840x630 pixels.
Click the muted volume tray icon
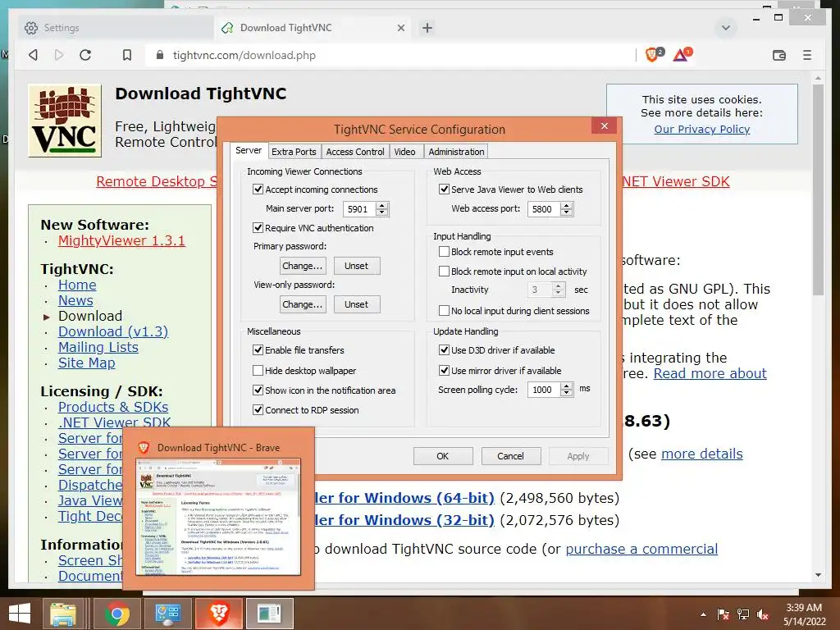pos(762,614)
